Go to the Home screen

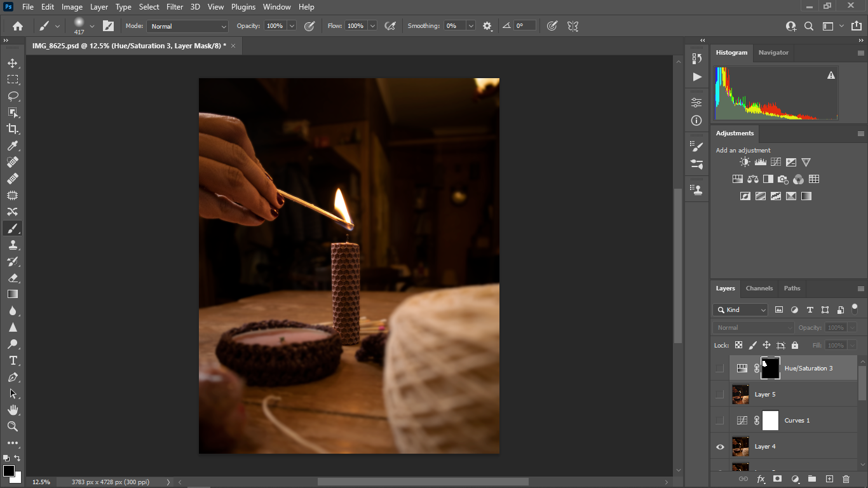(x=18, y=26)
